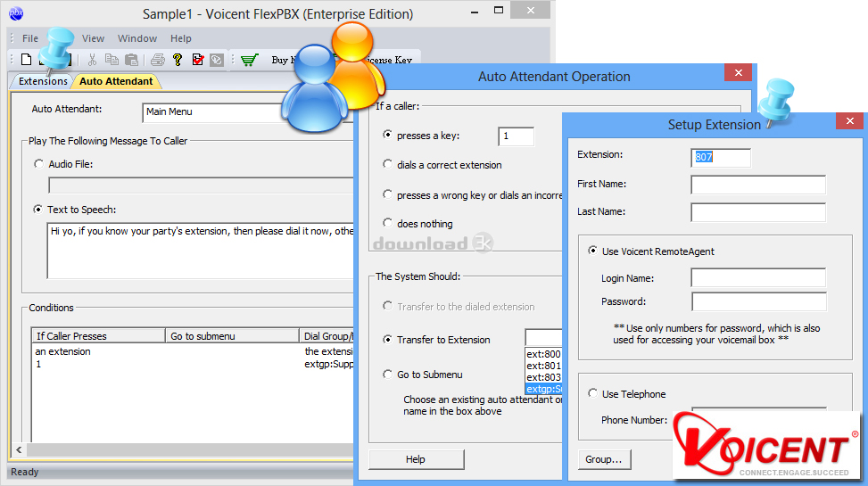Click the gray icon after the checklist
The height and width of the screenshot is (486, 868).
217,59
